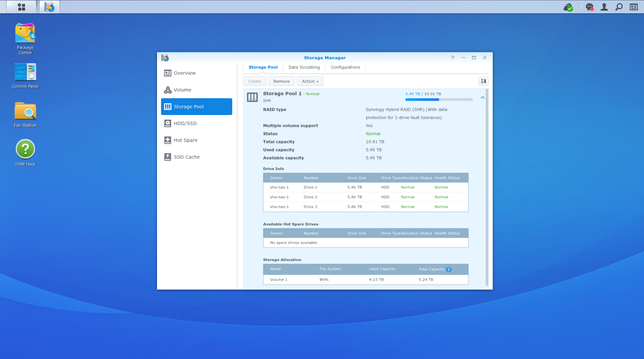
Task: Switch to Data Scrubbing tab
Action: [304, 67]
